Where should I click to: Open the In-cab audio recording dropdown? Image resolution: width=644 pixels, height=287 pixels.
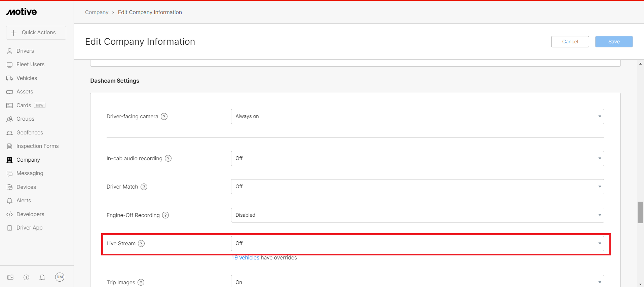point(417,158)
